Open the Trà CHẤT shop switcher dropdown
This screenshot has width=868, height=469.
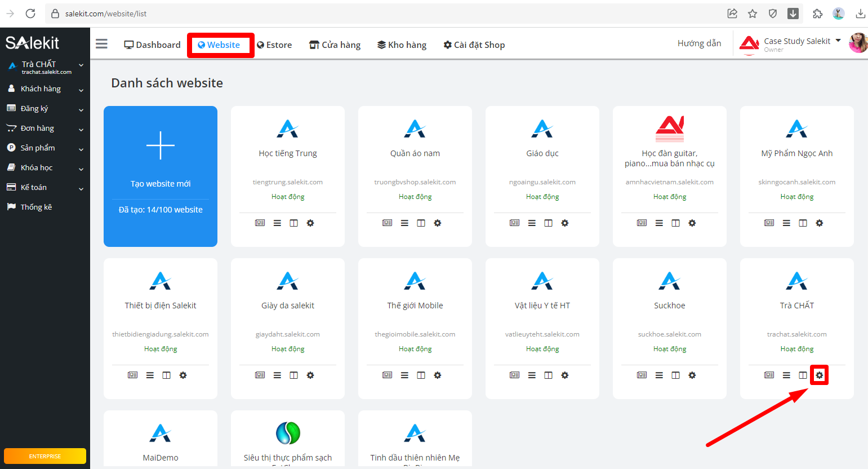coord(45,67)
